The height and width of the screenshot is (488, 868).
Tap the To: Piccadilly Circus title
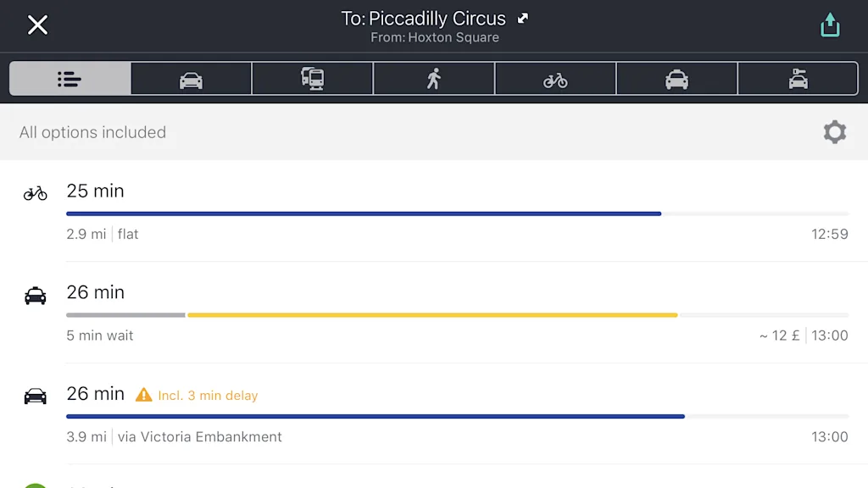pos(423,19)
